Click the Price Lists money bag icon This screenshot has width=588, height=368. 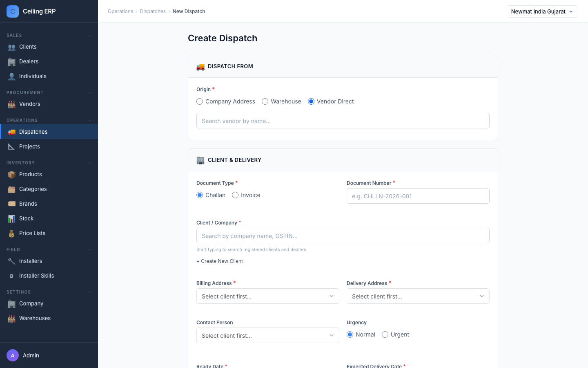tap(11, 233)
